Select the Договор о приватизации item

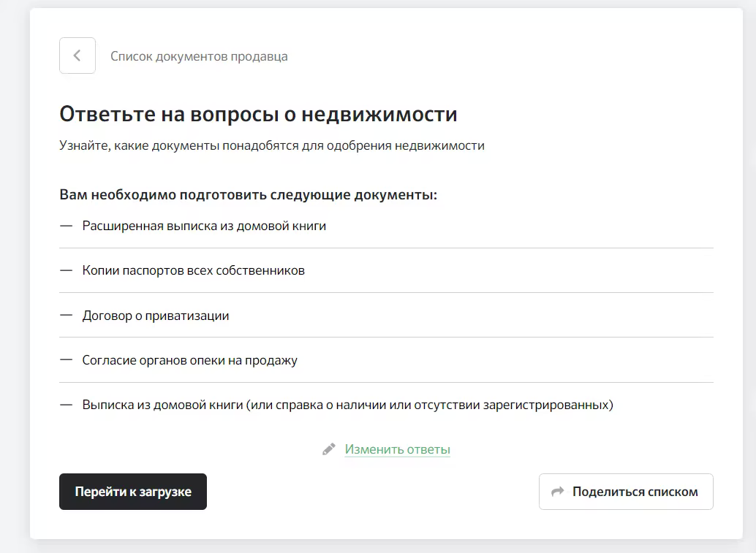156,316
